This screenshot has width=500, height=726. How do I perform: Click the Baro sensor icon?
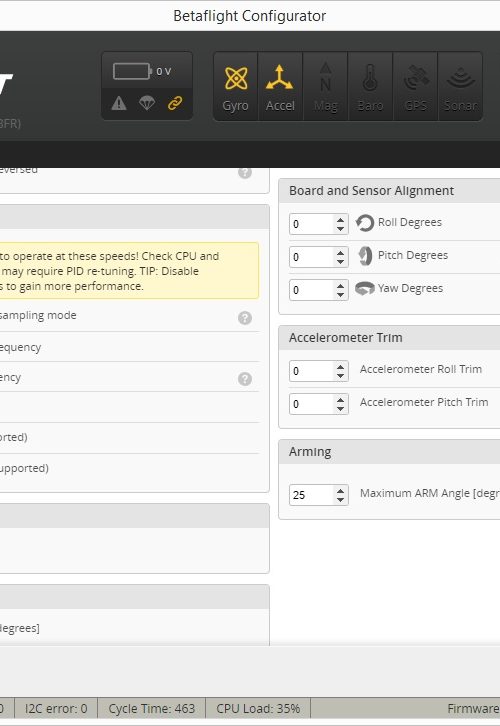click(x=370, y=87)
